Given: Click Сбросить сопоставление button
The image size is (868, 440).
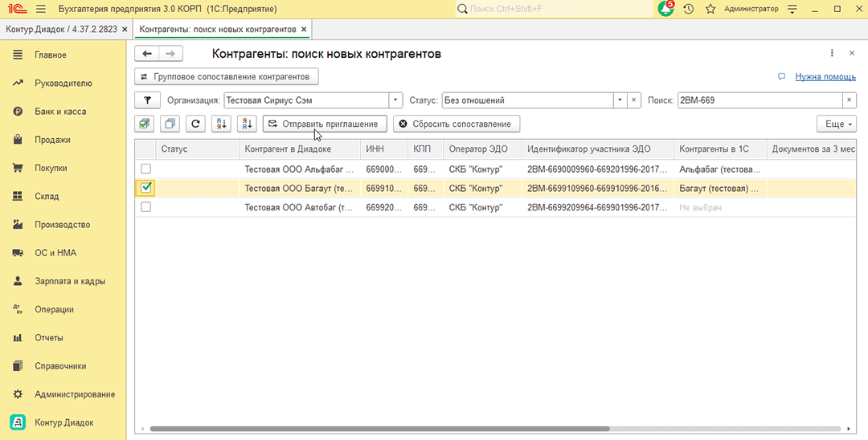Looking at the screenshot, I should click(457, 124).
